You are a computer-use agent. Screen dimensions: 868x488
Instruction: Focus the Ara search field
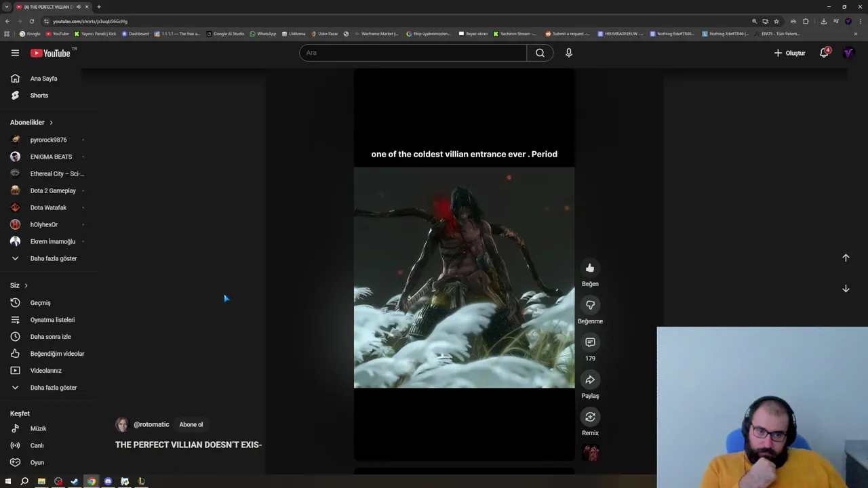pos(413,53)
